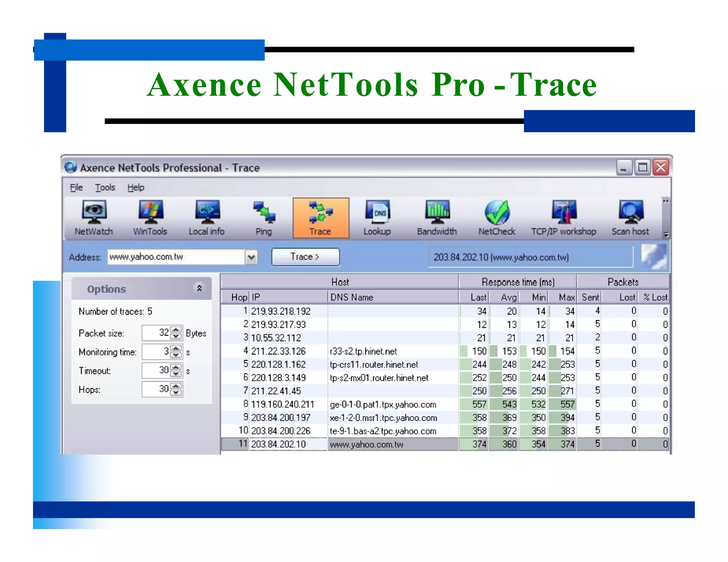The image size is (728, 562).
Task: Sort by the % Lost column header
Action: coord(654,297)
